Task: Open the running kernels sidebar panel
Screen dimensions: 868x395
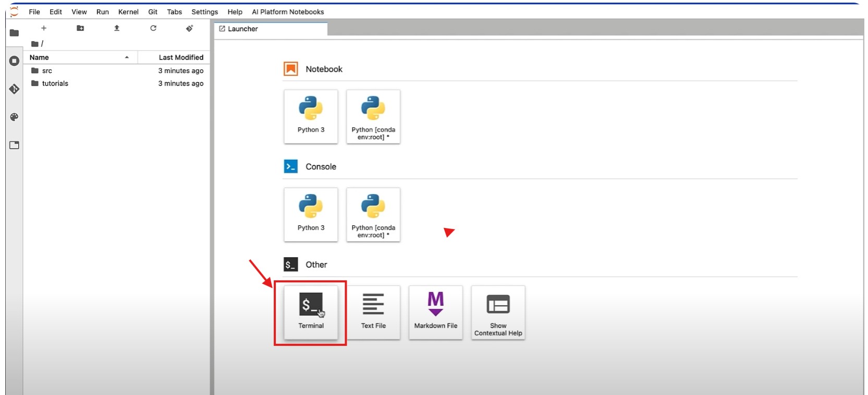Action: coord(14,61)
